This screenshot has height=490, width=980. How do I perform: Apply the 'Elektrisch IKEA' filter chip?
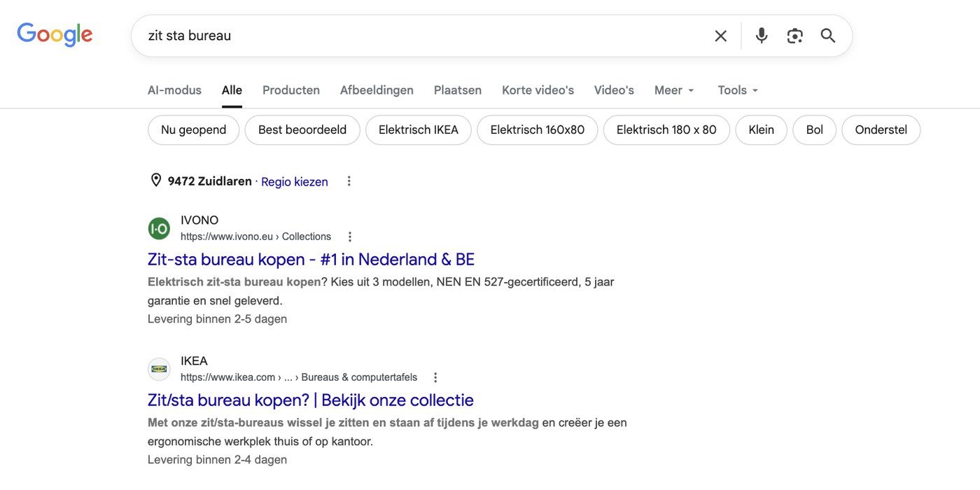click(419, 130)
